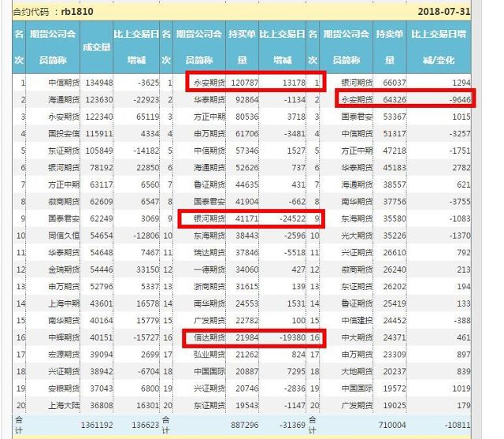Click total volume value 1361192
Screen dimensions: 504x439
click(x=97, y=425)
